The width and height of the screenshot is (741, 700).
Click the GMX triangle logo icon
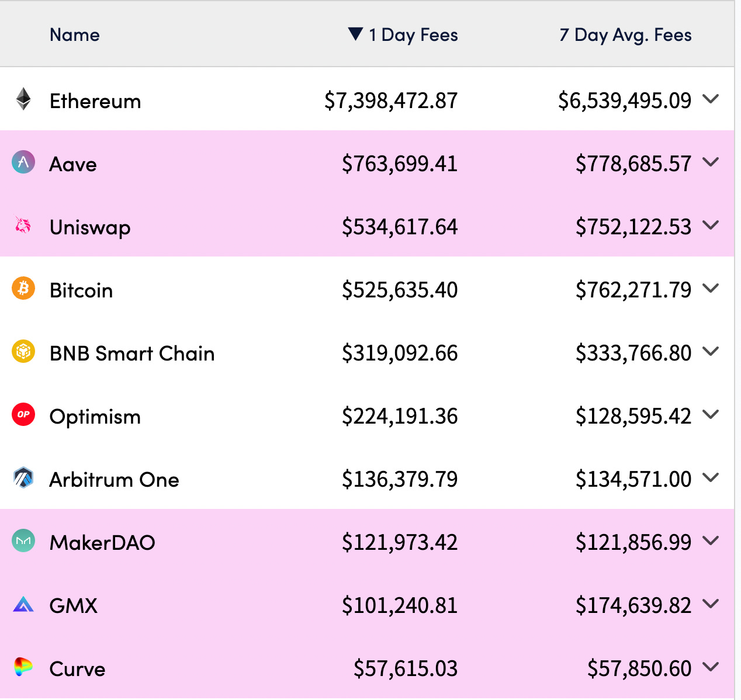pyautogui.click(x=23, y=604)
